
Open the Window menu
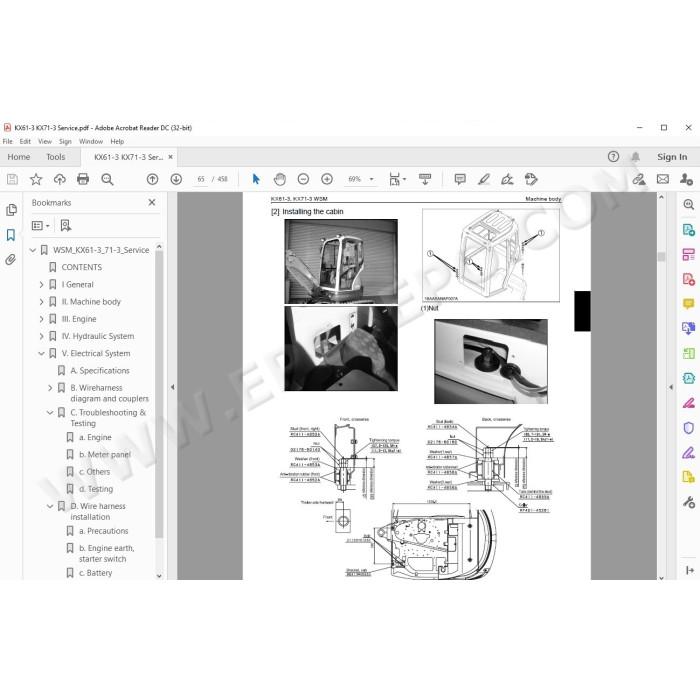coord(91,142)
